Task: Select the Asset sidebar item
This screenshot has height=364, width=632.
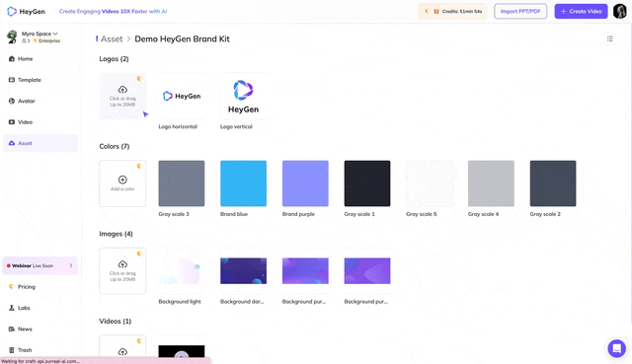Action: tap(40, 143)
